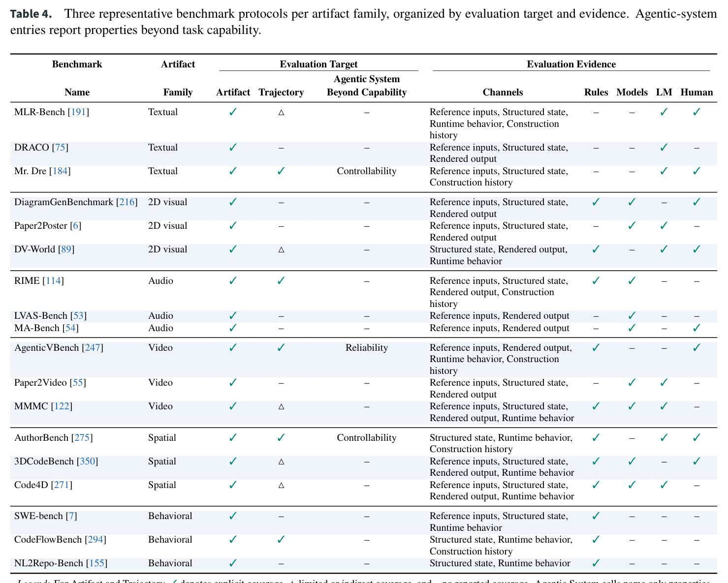Select the Video cell in the MMMC row
728x583 pixels.
pyautogui.click(x=160, y=406)
